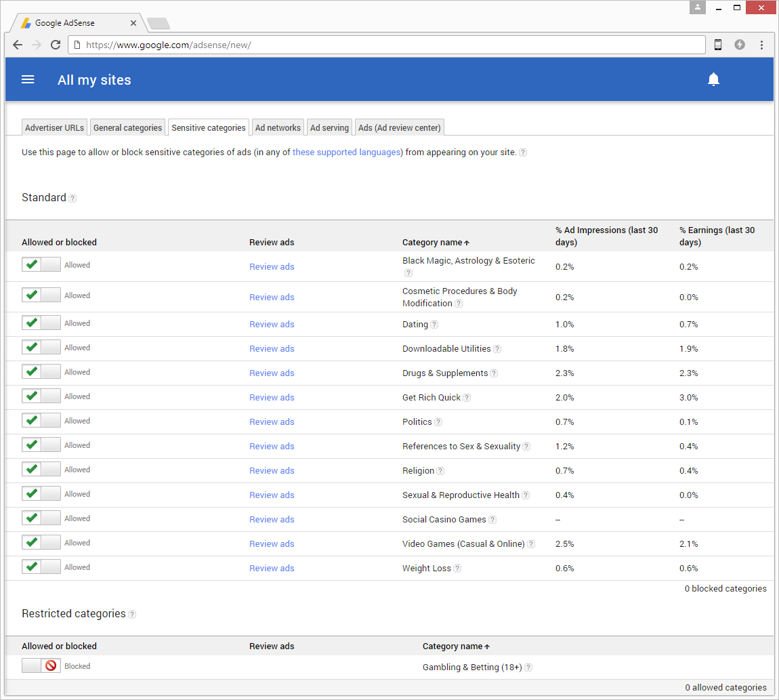The height and width of the screenshot is (700, 779).
Task: Click help icon next to Weight Loss
Action: 457,569
